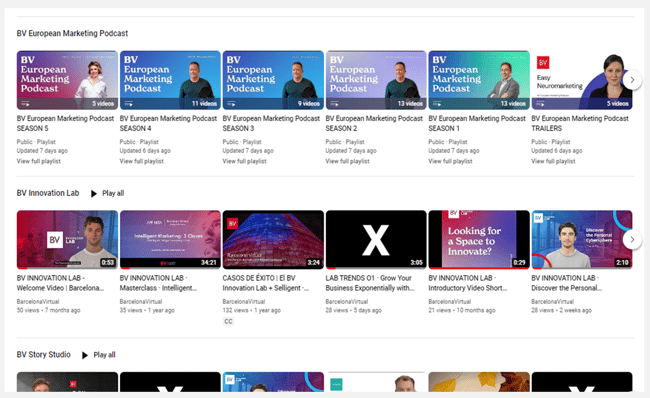The height and width of the screenshot is (398, 650).
Task: Open SEASON 2 podcast playlist thumbnail
Action: [376, 80]
